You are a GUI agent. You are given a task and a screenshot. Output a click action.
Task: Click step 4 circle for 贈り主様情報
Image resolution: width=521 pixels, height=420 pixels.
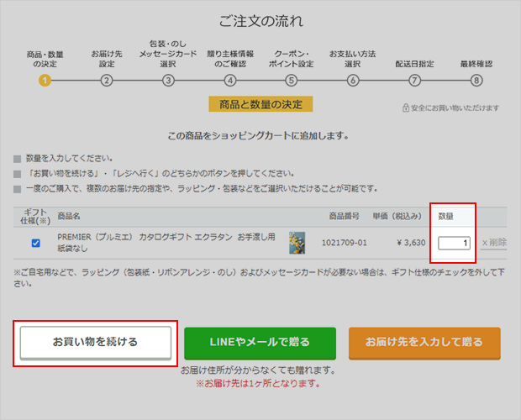230,81
